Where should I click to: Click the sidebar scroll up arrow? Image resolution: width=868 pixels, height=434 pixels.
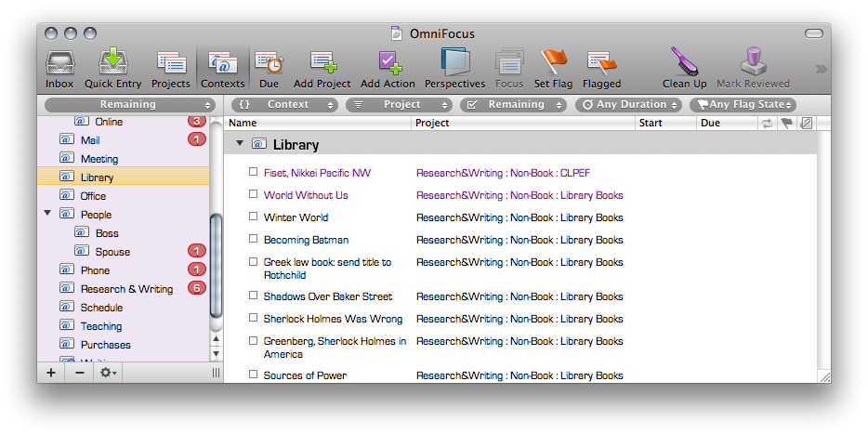(216, 339)
